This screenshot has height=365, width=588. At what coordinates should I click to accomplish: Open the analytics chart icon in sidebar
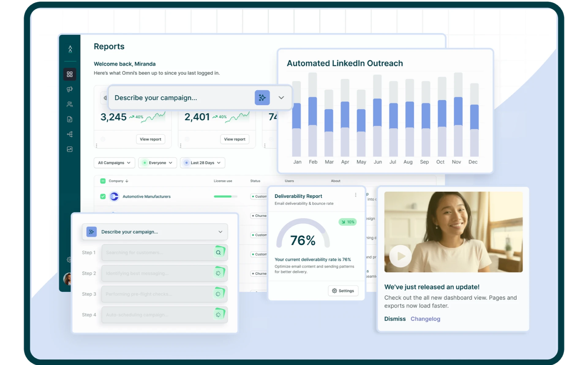[x=70, y=149]
